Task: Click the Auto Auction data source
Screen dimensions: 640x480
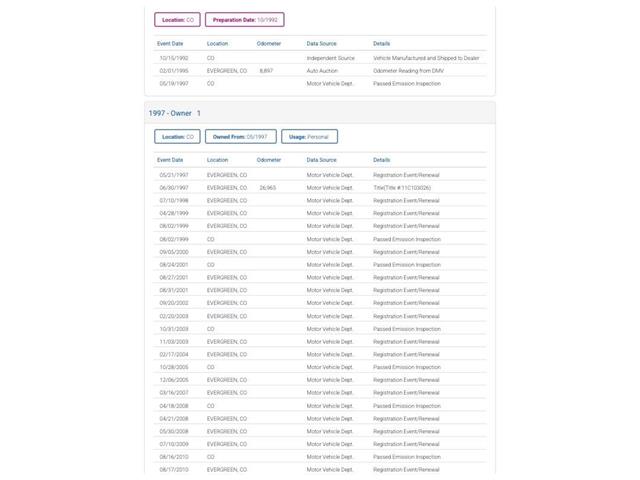Action: coord(324,71)
